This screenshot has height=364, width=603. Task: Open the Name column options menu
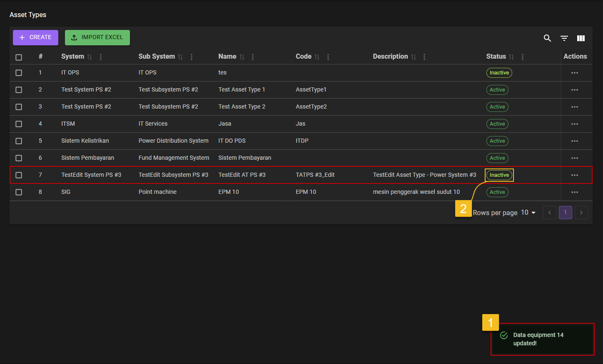[x=253, y=57]
